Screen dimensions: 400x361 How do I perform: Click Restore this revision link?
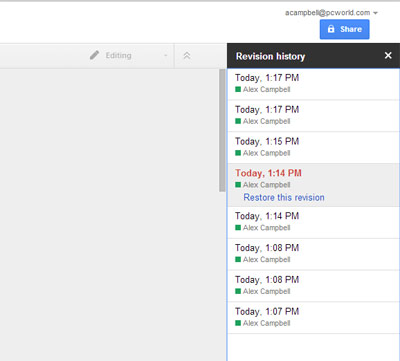click(284, 197)
